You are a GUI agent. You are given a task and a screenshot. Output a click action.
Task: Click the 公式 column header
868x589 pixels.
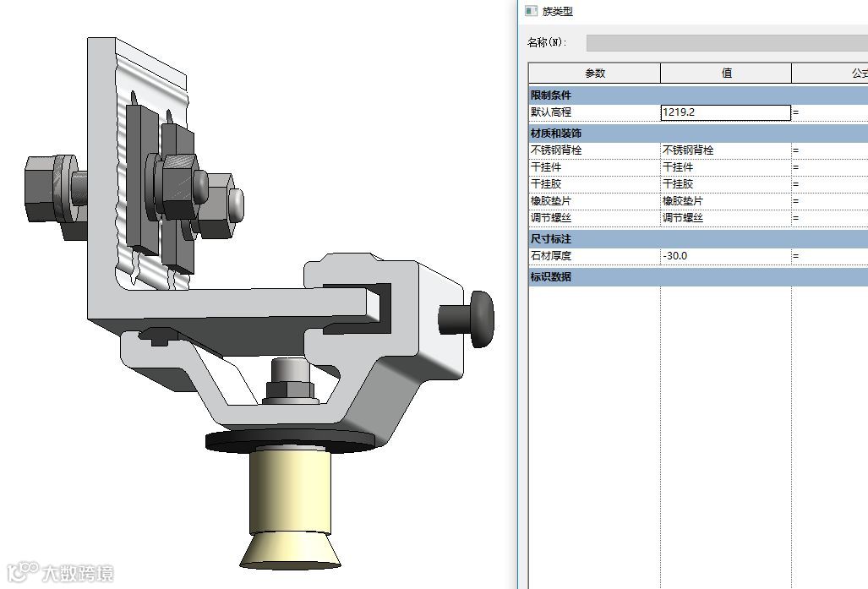pyautogui.click(x=830, y=73)
